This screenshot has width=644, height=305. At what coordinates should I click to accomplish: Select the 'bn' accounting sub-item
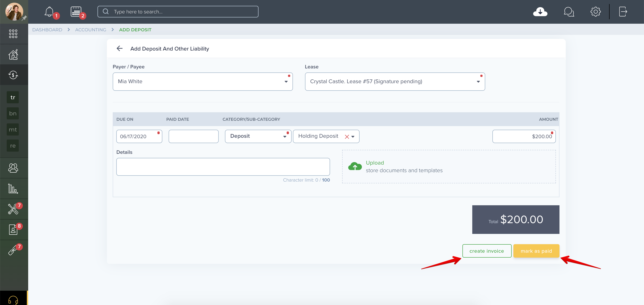tap(13, 113)
